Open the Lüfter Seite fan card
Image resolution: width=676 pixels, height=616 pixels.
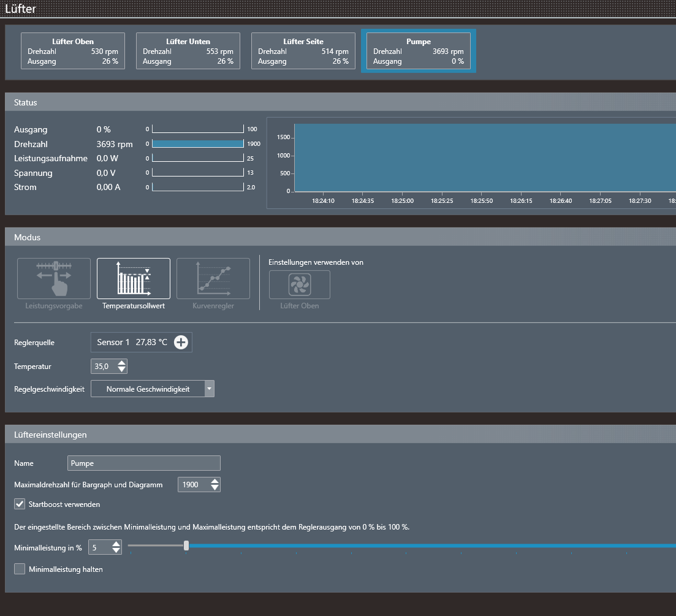303,51
